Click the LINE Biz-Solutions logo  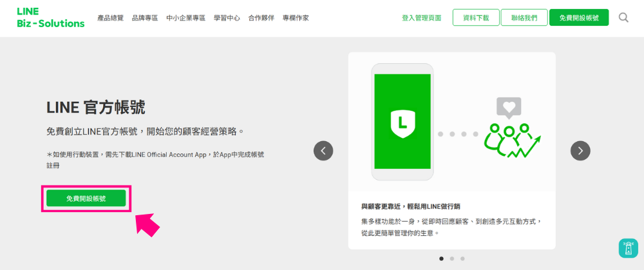pos(51,17)
